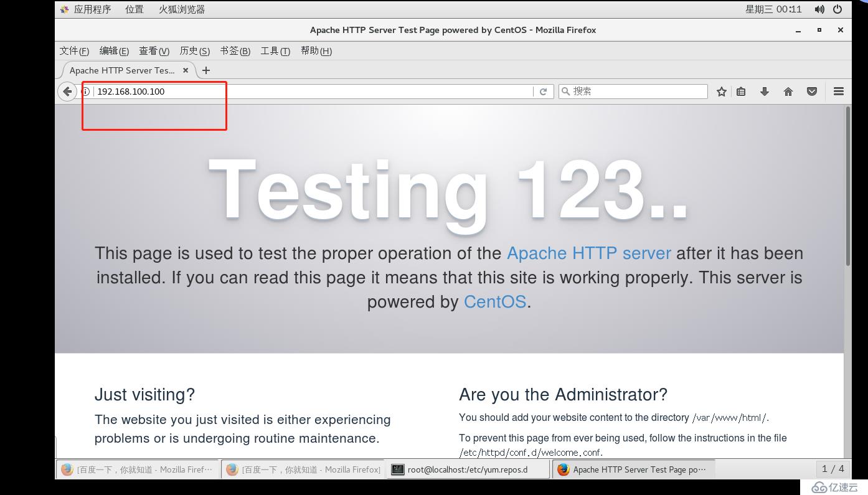Open site information icon in address bar
The width and height of the screenshot is (868, 495).
(x=87, y=92)
